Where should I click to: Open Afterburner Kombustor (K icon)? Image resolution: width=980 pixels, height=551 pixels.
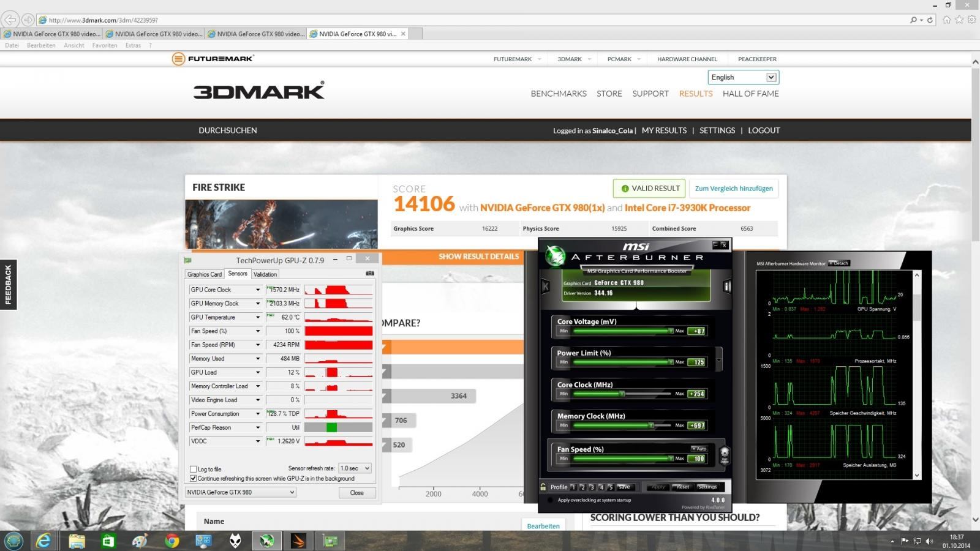(x=545, y=286)
